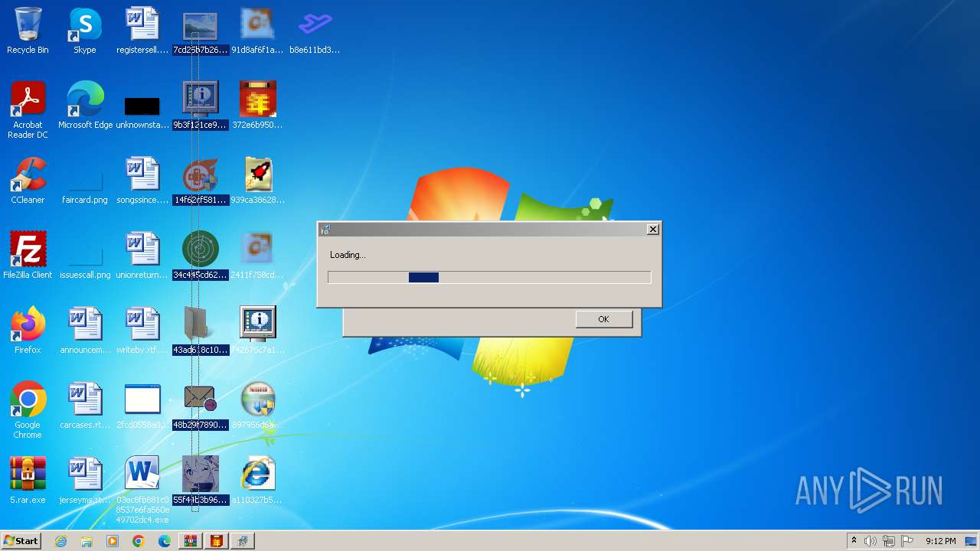The image size is (980, 551).
Task: Select the 897956d6a installer icon
Action: [x=257, y=406]
